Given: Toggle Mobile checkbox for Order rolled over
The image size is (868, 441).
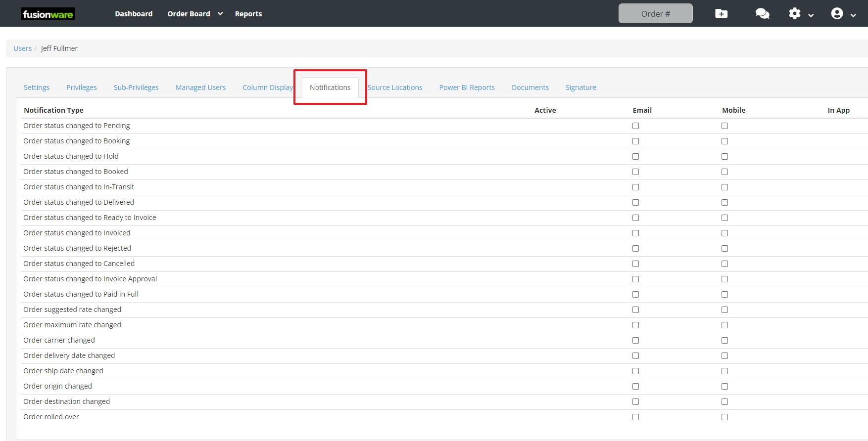Looking at the screenshot, I should pos(724,417).
